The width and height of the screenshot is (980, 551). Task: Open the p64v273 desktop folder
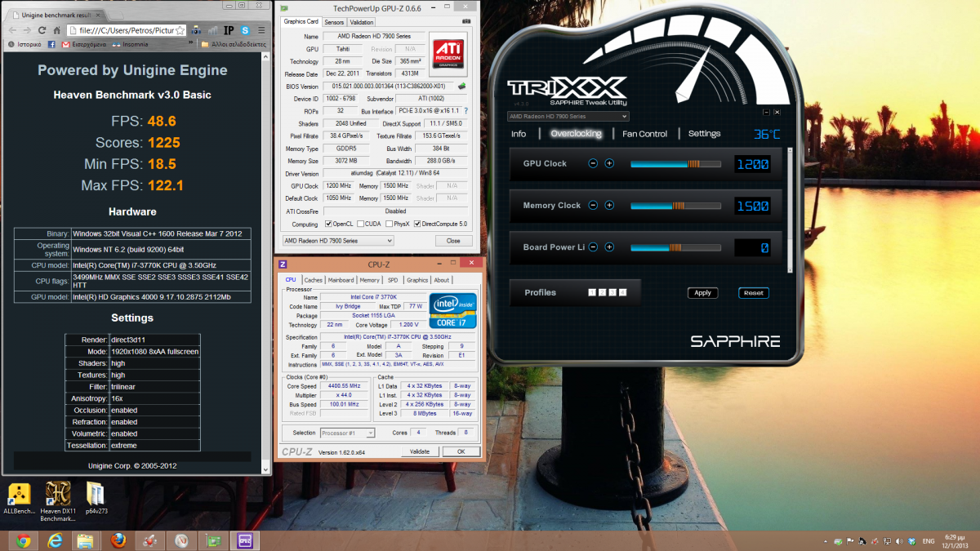pos(96,500)
